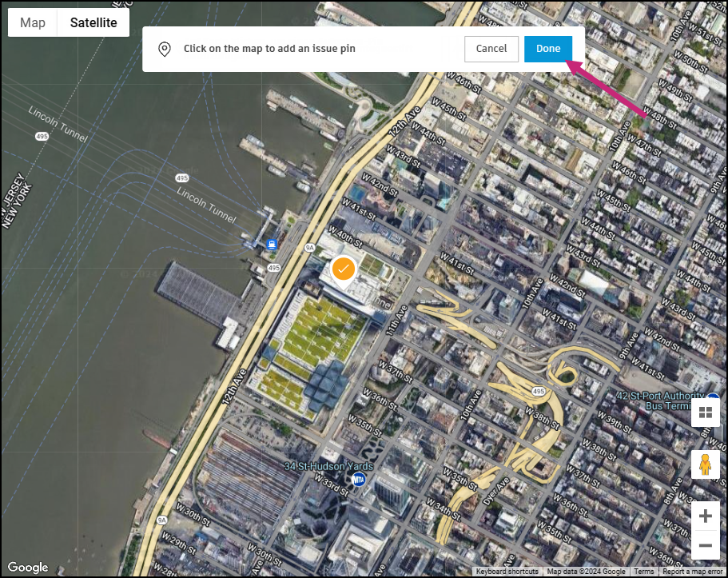This screenshot has height=578, width=728.
Task: Select the Street View pegman icon
Action: pyautogui.click(x=706, y=464)
